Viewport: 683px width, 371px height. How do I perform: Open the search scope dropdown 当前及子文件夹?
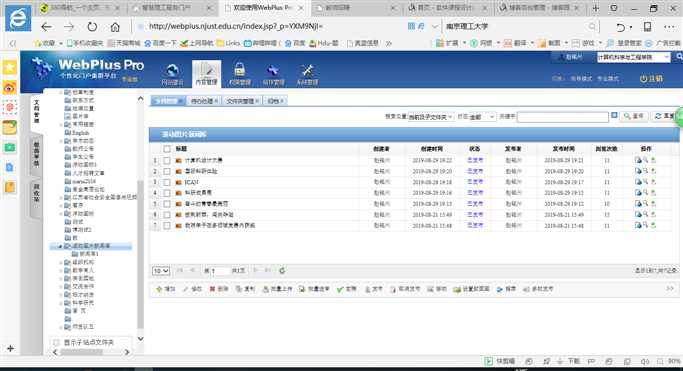tap(430, 117)
